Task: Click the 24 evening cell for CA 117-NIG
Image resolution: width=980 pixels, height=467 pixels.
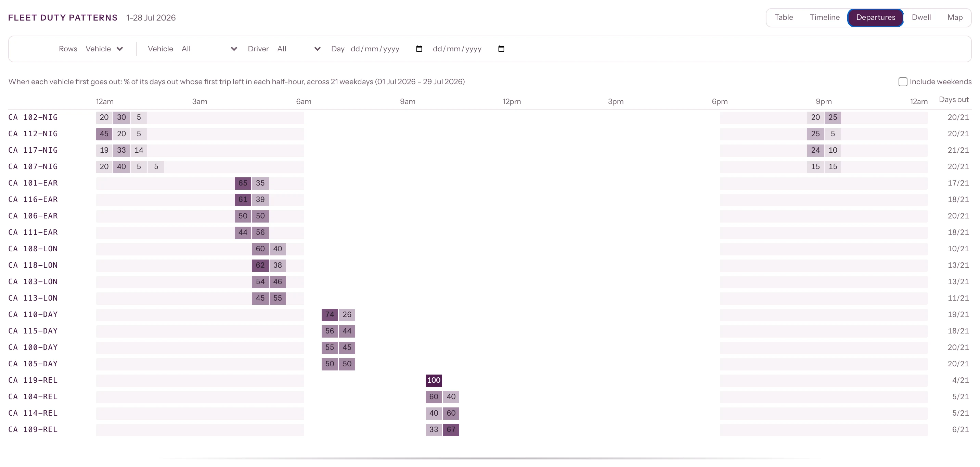Action: [x=815, y=150]
